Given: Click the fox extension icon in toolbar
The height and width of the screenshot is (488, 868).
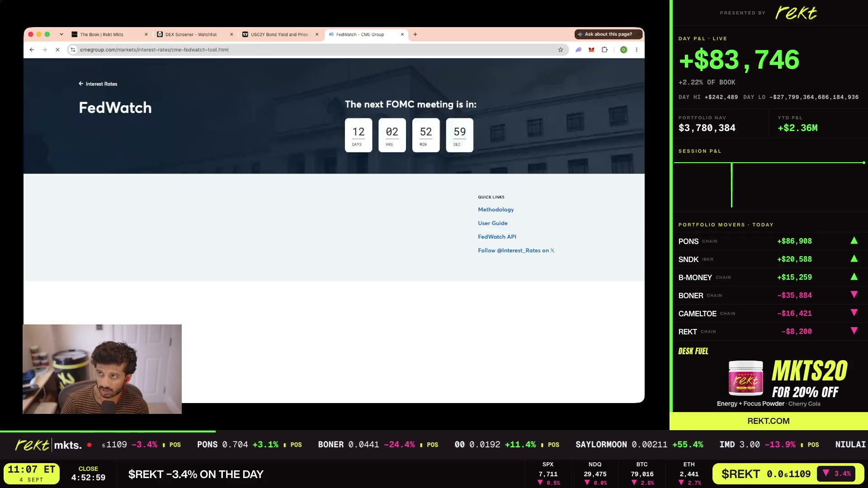Looking at the screenshot, I should click(x=591, y=50).
